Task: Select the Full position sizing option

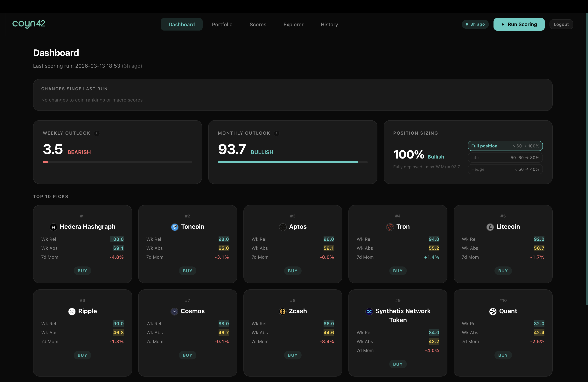Action: pyautogui.click(x=505, y=146)
